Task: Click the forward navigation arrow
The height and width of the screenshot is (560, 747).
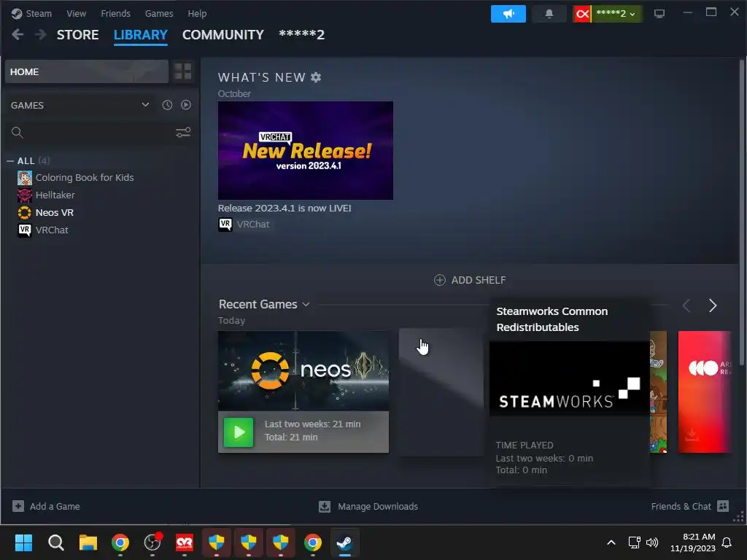Action: 41,34
